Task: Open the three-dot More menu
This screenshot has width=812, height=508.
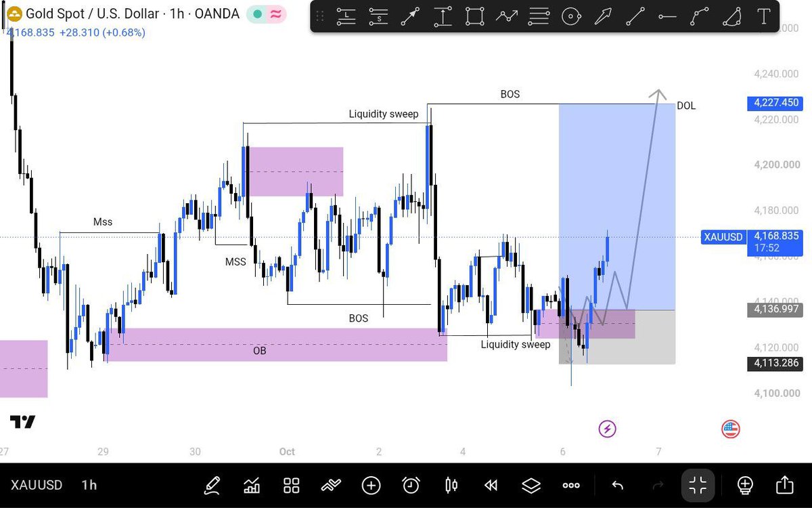Action: coord(571,485)
